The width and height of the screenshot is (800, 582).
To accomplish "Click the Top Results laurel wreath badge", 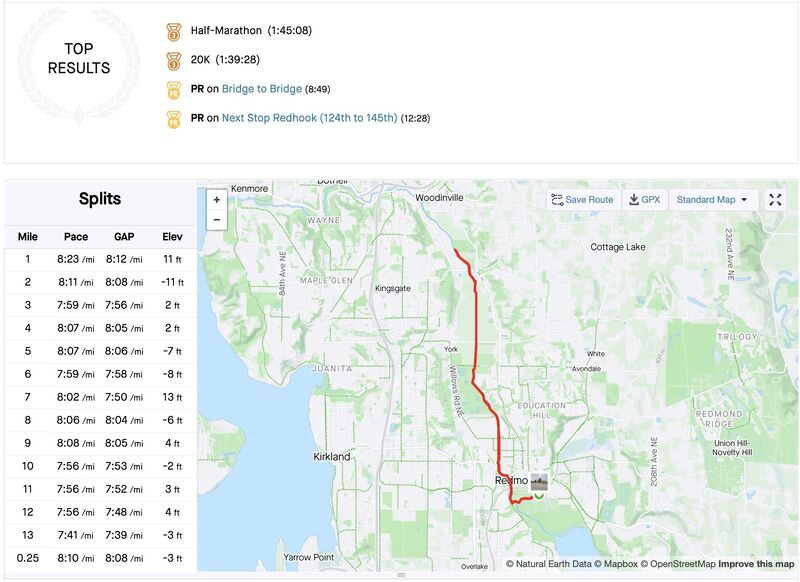I will tap(79, 58).
